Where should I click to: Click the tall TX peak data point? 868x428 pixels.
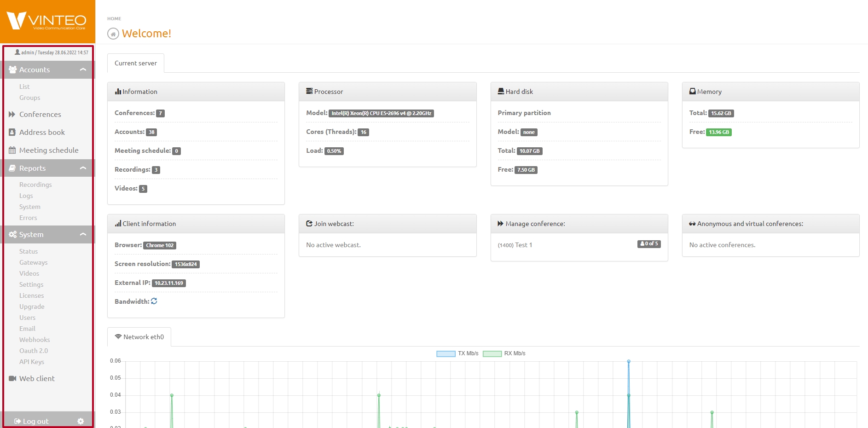click(x=629, y=362)
